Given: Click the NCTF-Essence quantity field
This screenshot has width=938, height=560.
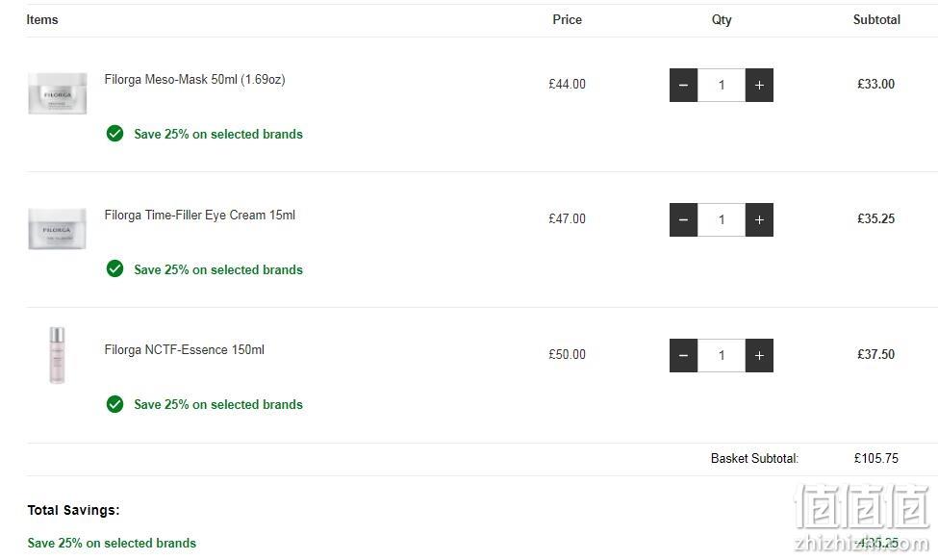Looking at the screenshot, I should (x=722, y=355).
